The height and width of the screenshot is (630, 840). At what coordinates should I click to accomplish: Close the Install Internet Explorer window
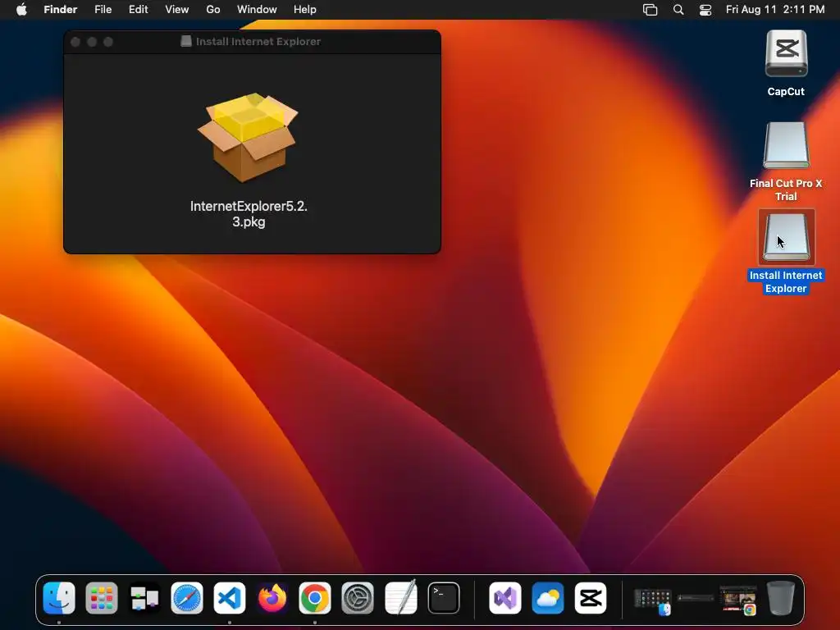coord(75,42)
